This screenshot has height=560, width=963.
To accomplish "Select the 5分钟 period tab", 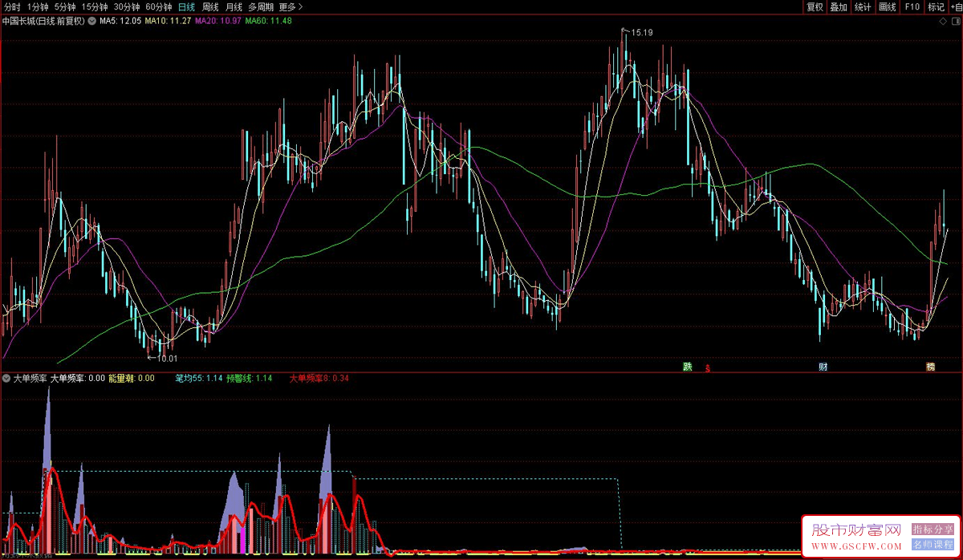I will point(65,6).
